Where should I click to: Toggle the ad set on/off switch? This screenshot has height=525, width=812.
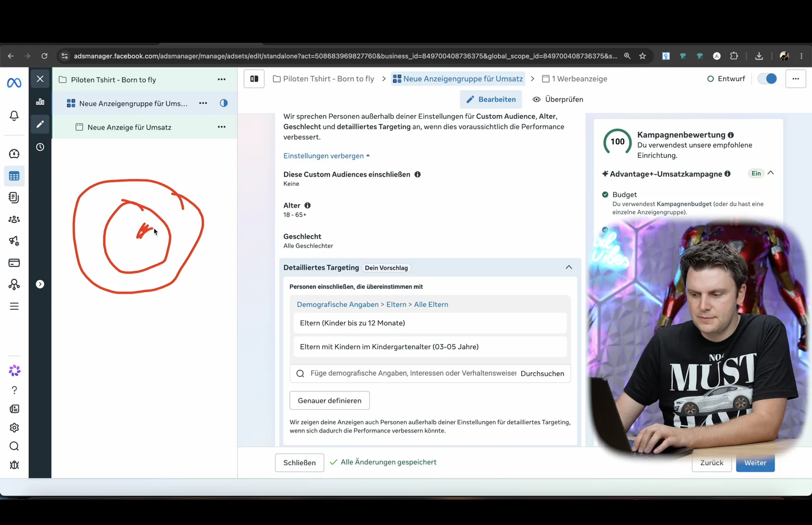(x=767, y=79)
